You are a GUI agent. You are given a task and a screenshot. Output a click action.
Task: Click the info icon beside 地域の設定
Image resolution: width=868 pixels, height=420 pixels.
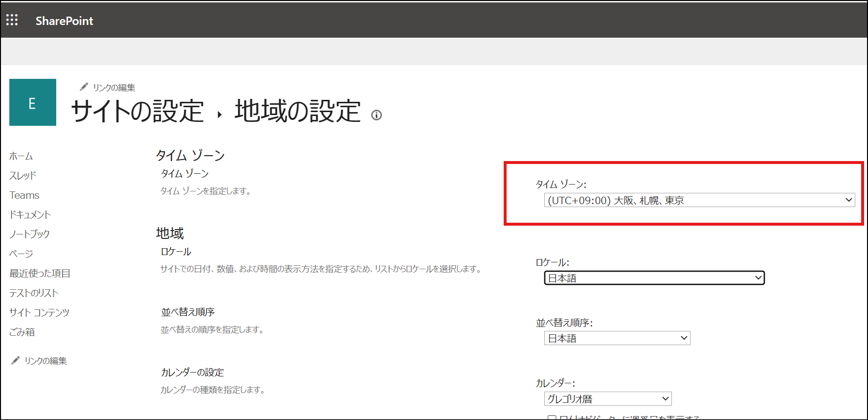click(376, 115)
